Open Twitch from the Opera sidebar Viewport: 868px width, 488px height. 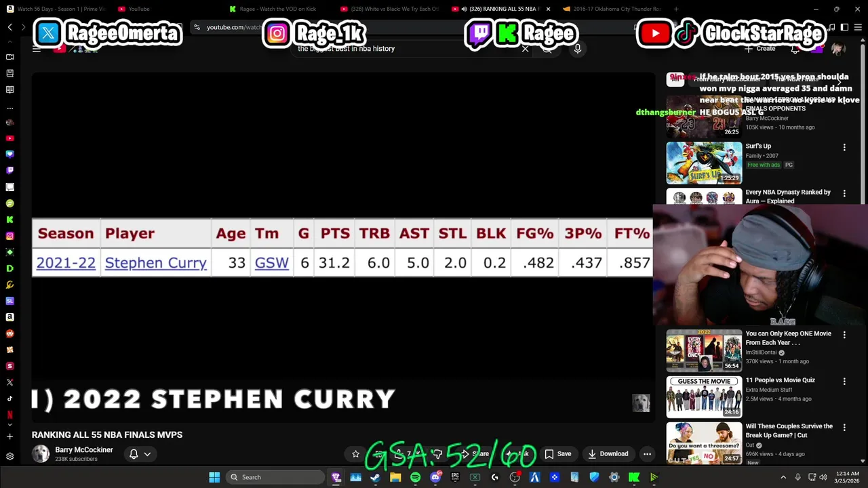pyautogui.click(x=9, y=171)
